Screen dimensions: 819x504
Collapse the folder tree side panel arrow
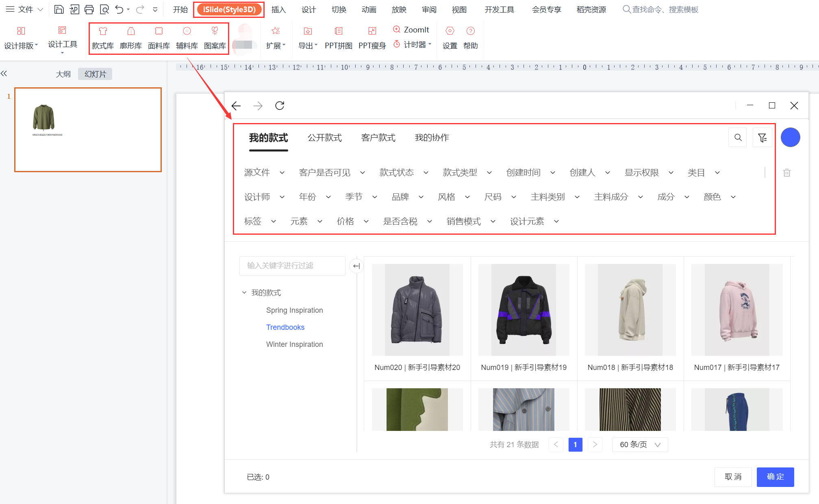click(356, 266)
